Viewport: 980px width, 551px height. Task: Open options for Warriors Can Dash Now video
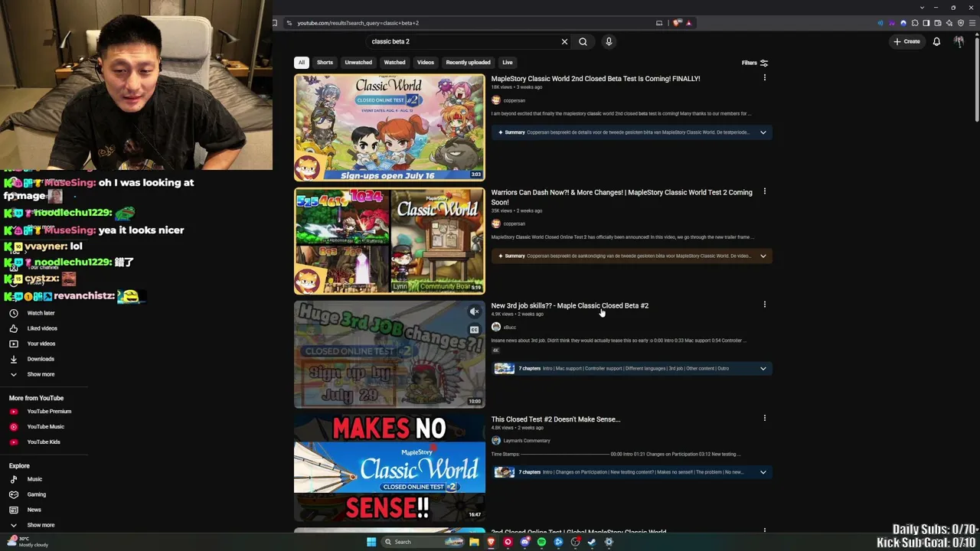(764, 192)
